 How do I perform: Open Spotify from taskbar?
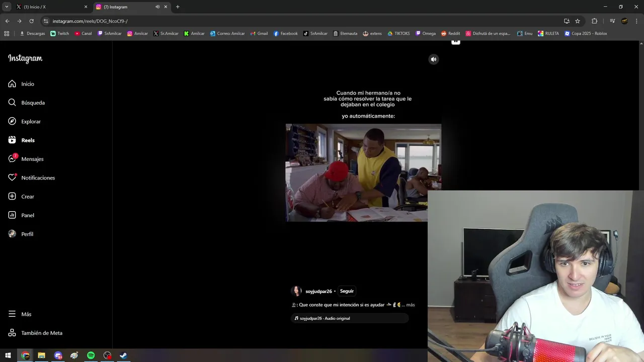pyautogui.click(x=91, y=355)
